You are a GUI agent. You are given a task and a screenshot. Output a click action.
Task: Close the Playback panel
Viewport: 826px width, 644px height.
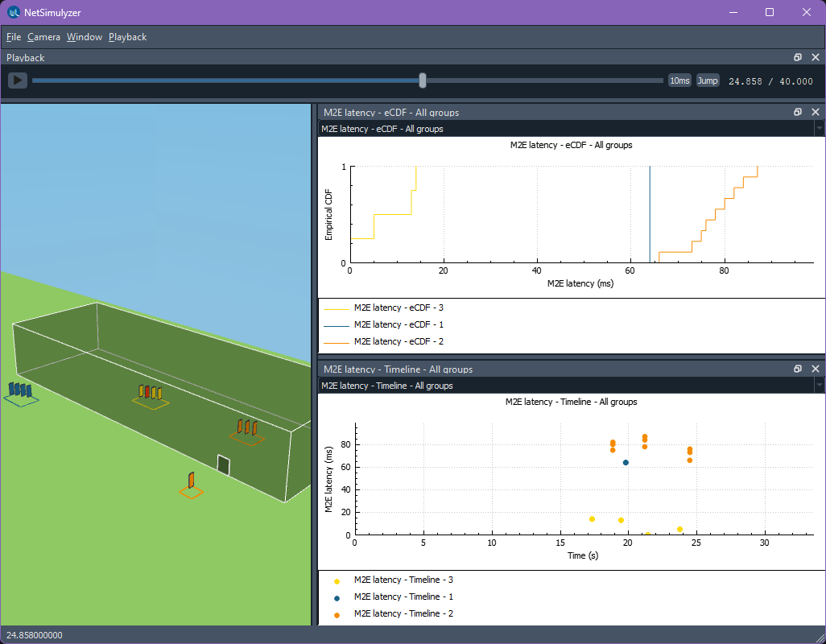(x=815, y=58)
